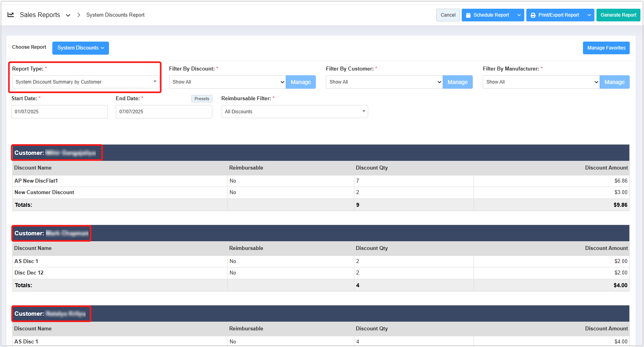
Task: Open the System Discounts report chooser
Action: (80, 48)
